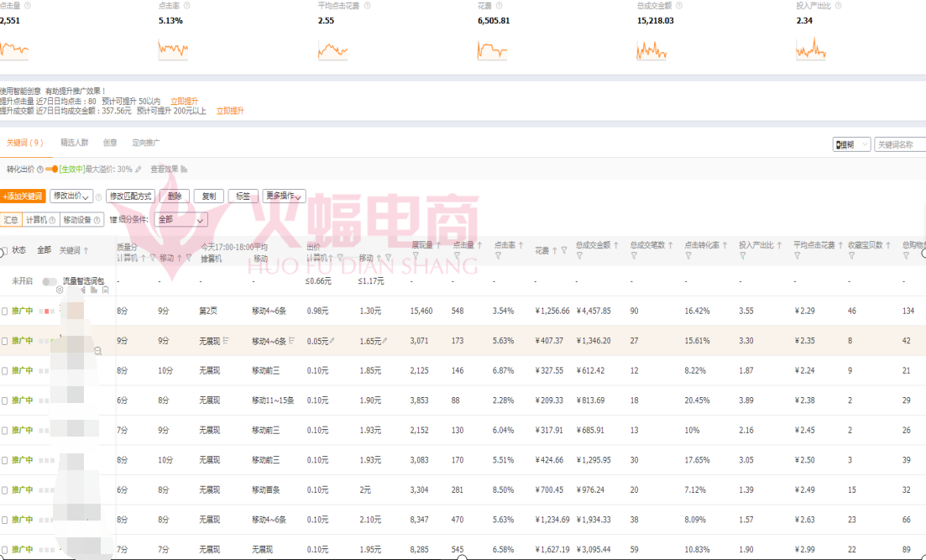
Task: Click the 花费 trend sparkline chart
Action: coord(495,50)
